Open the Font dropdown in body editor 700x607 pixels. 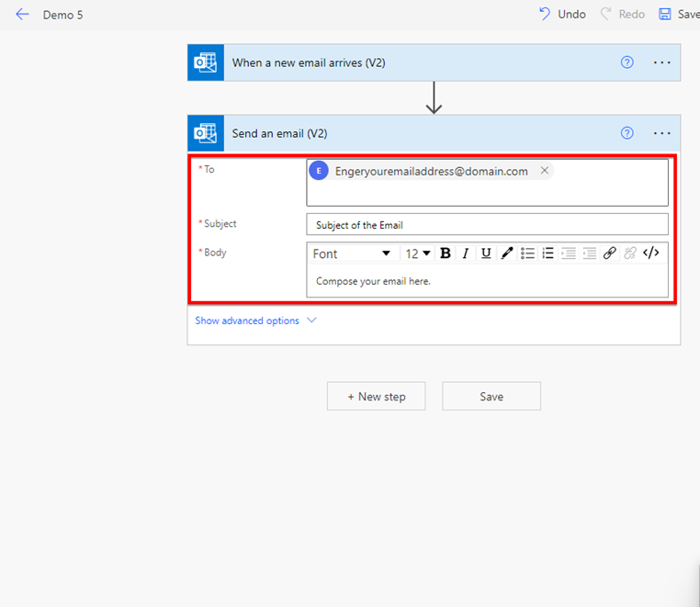click(x=352, y=253)
